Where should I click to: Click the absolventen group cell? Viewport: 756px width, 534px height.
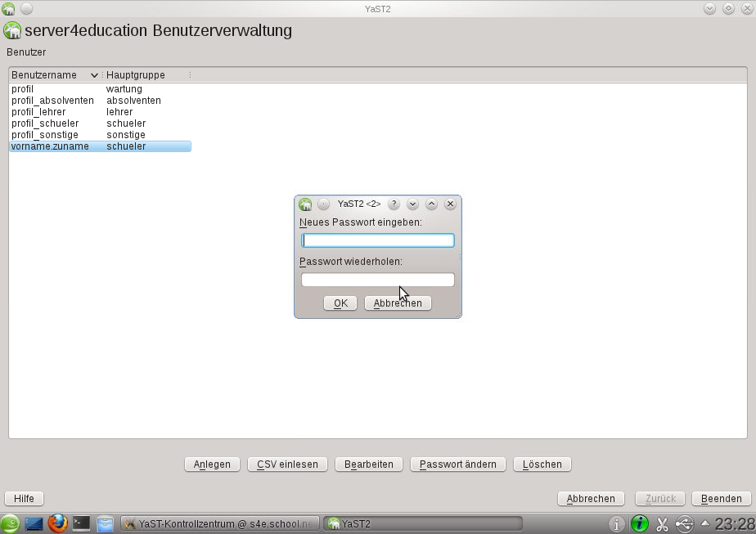point(133,101)
